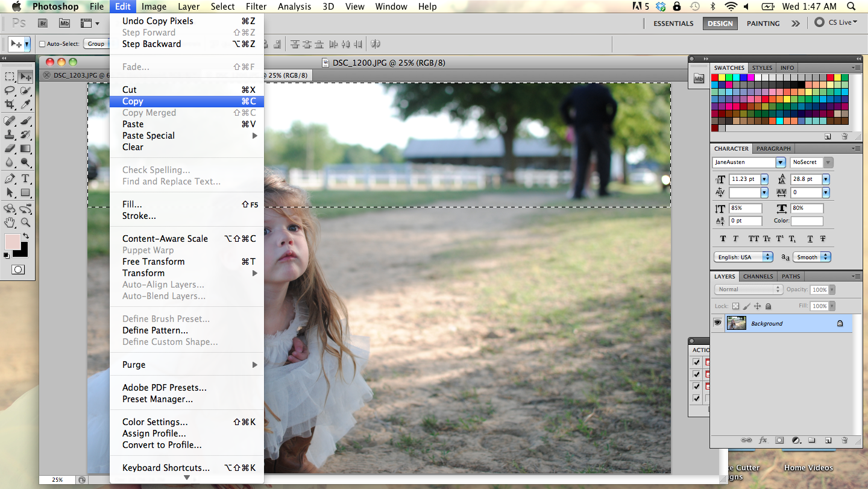The width and height of the screenshot is (868, 489).
Task: Choose Copy from the Edit menu
Action: coord(132,101)
